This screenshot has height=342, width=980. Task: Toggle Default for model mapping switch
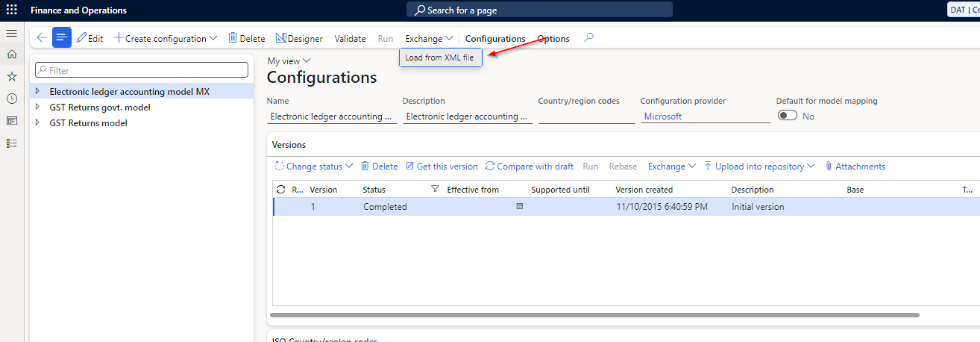coord(788,116)
